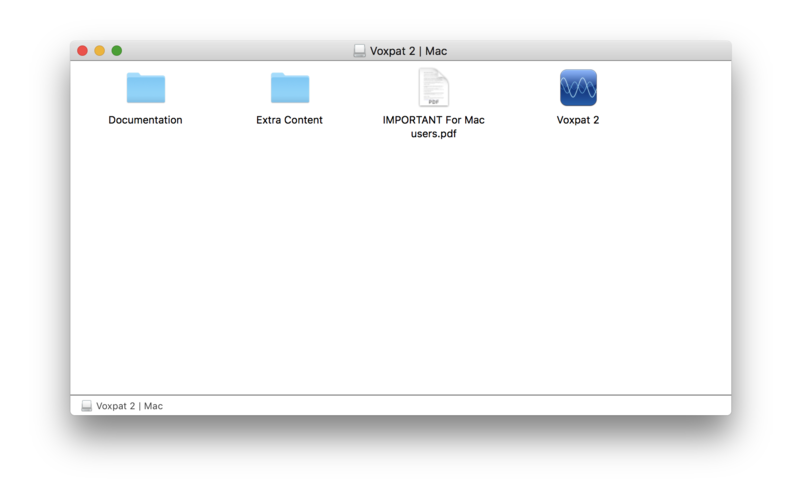Click the "Documentation" folder name label

coord(145,120)
